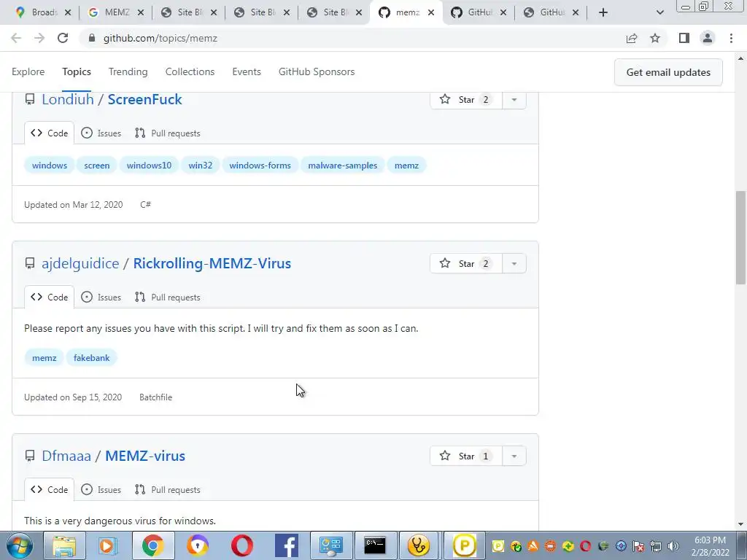Screen dimensions: 747x560
Task: Open Chrome's three-dot menu
Action: 731,38
